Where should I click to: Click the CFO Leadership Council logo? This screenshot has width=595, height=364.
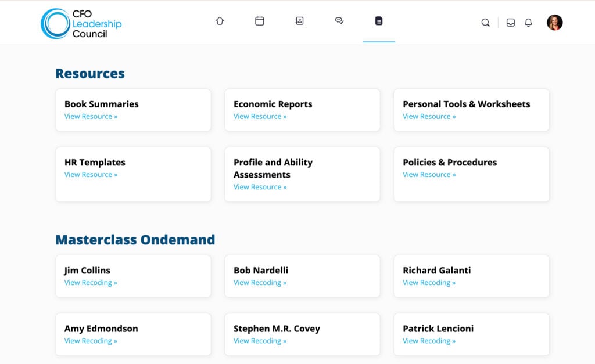click(81, 23)
